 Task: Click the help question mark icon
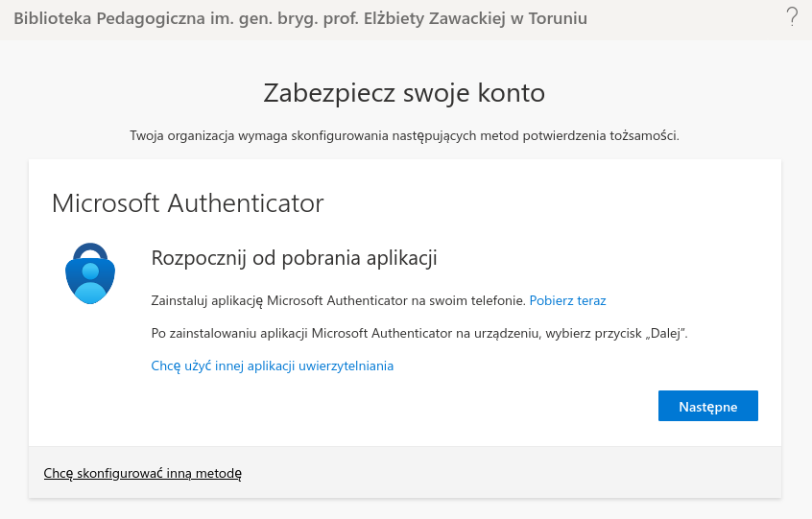(792, 16)
